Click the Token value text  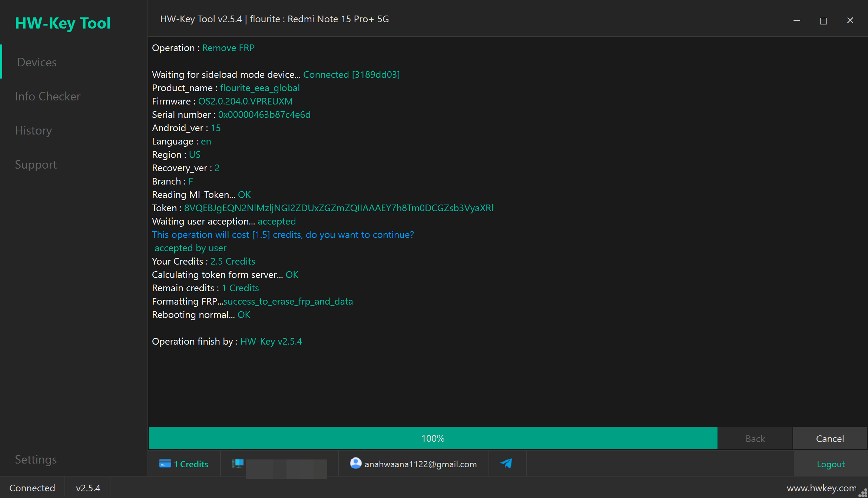pos(339,208)
